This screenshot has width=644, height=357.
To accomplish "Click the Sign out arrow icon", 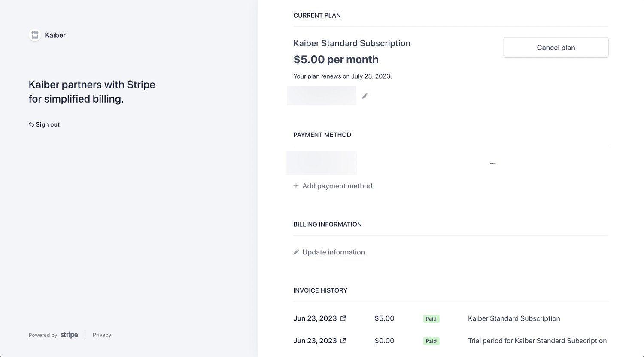I will pos(31,124).
